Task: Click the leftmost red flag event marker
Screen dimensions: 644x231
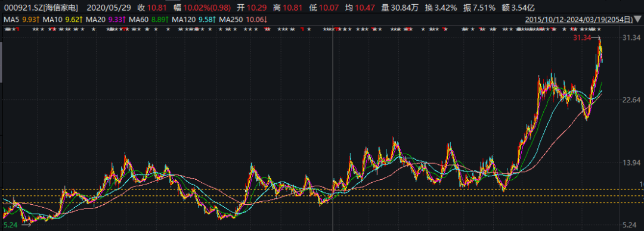Action: 18,29
